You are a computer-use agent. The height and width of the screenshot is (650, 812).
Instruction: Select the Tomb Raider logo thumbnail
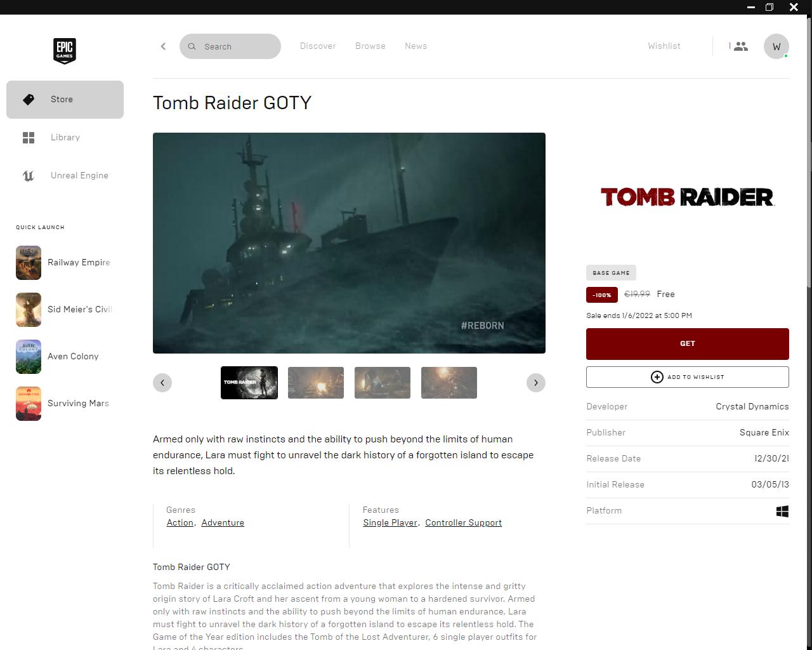[249, 383]
